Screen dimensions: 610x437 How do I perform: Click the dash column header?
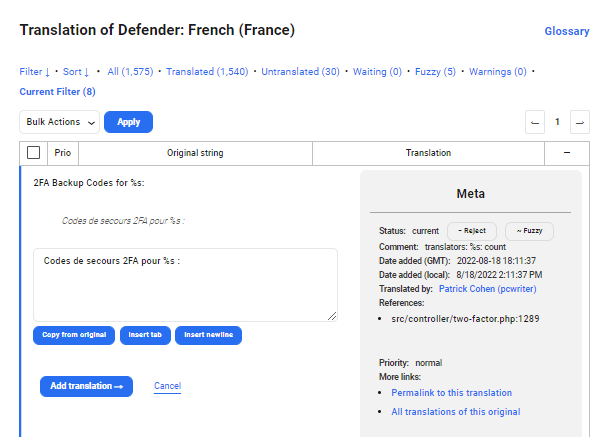click(567, 153)
